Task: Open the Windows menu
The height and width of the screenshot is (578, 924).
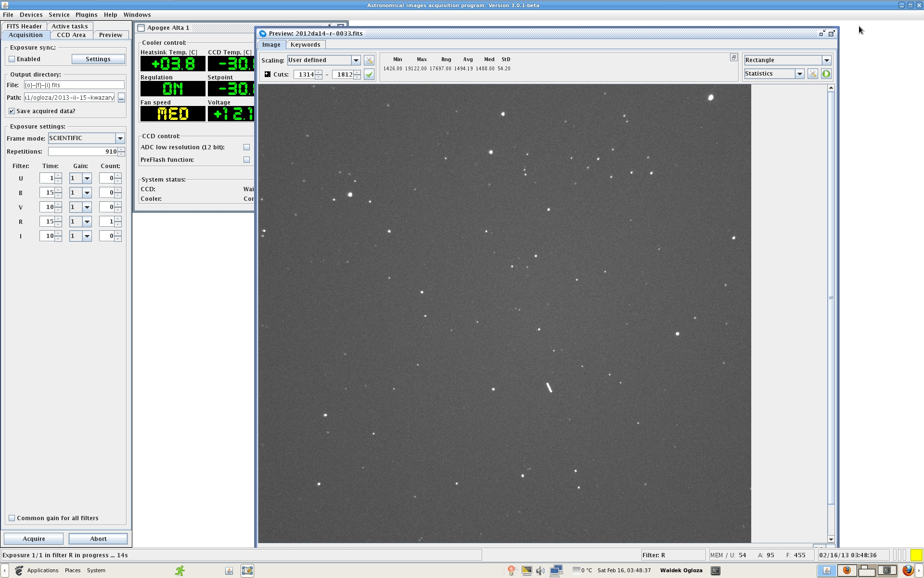Action: [137, 15]
